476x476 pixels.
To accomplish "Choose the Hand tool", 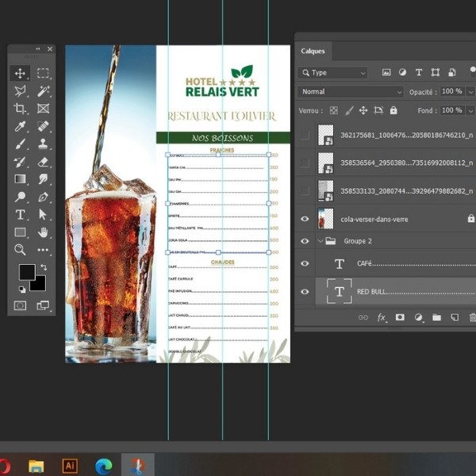I will tap(44, 232).
